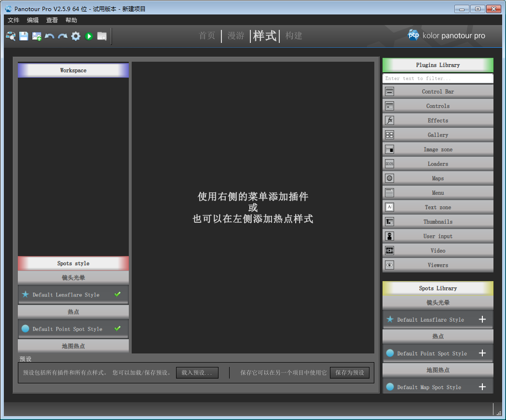Expand the Thumbnails category
Screen dimensions: 506x420
[x=438, y=222]
